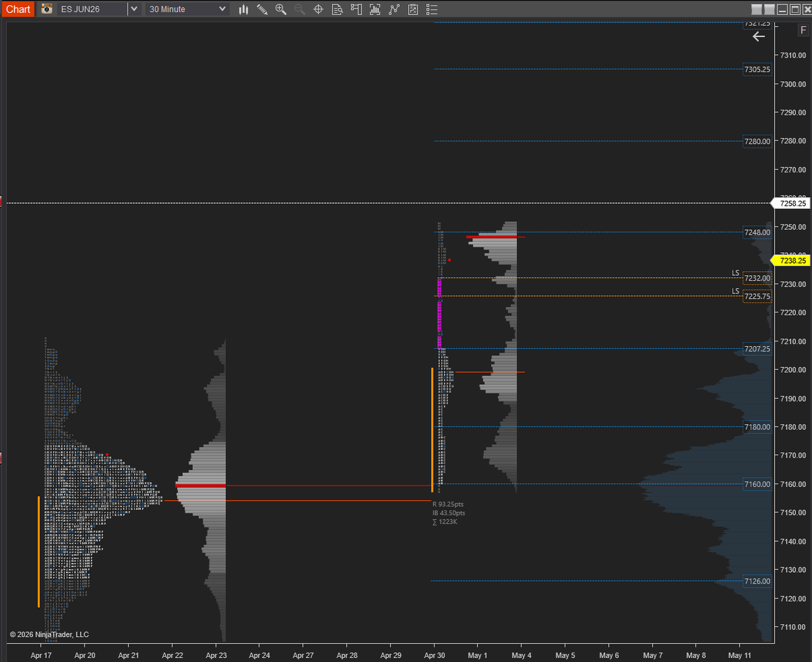Open the Chart Trader icon
The width and height of the screenshot is (812, 662).
[357, 9]
